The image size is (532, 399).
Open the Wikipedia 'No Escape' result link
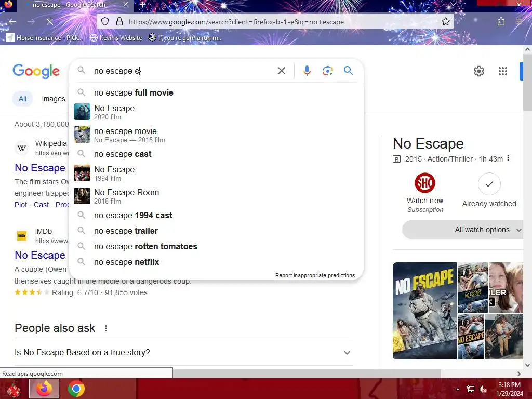tap(40, 168)
